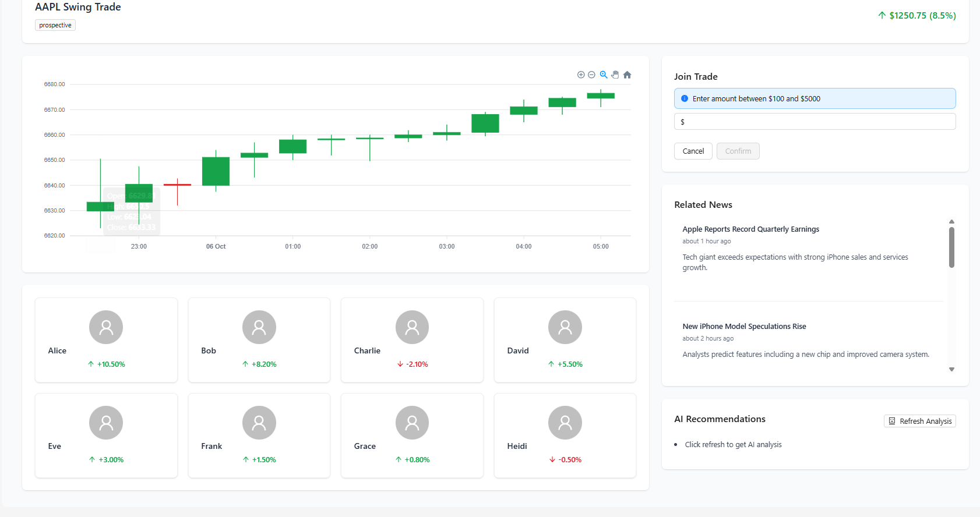The width and height of the screenshot is (980, 517).
Task: Click Eve's +3.00% return value
Action: coord(111,459)
